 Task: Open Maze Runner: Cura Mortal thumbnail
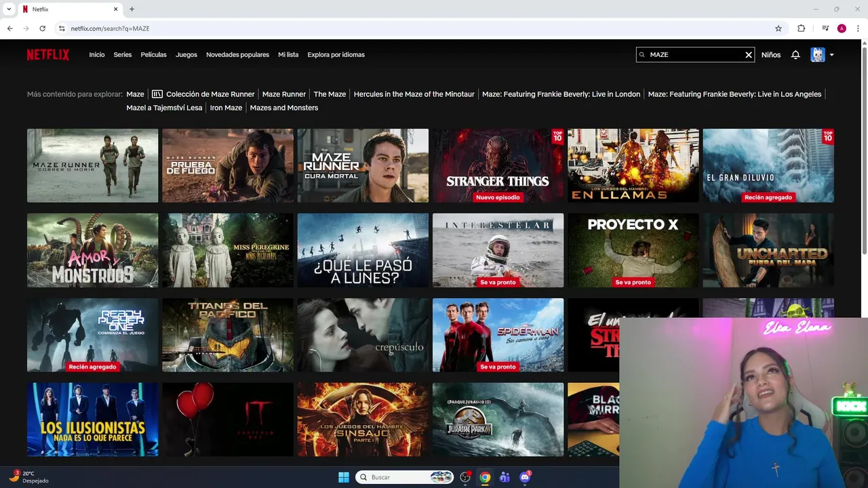pyautogui.click(x=363, y=165)
